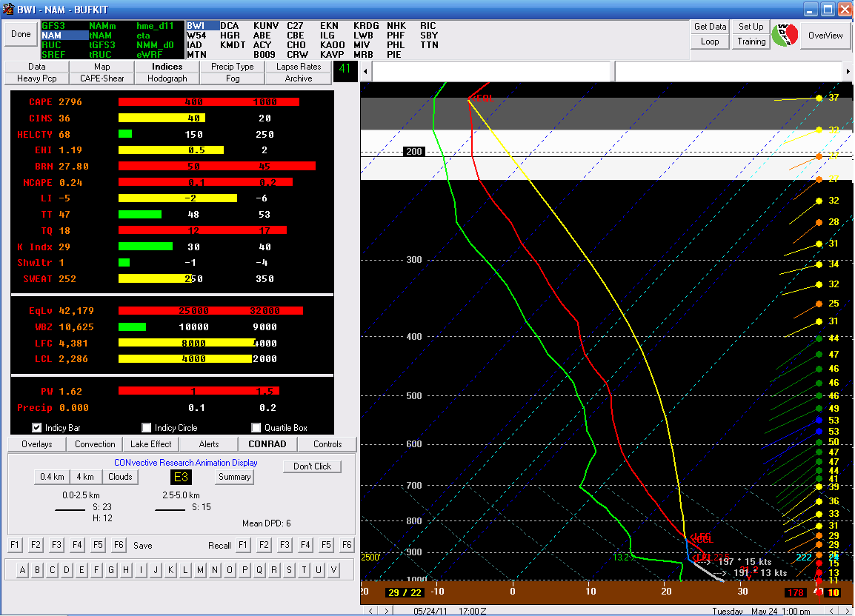Toggle the Indicy Bar checkbox

pyautogui.click(x=36, y=427)
